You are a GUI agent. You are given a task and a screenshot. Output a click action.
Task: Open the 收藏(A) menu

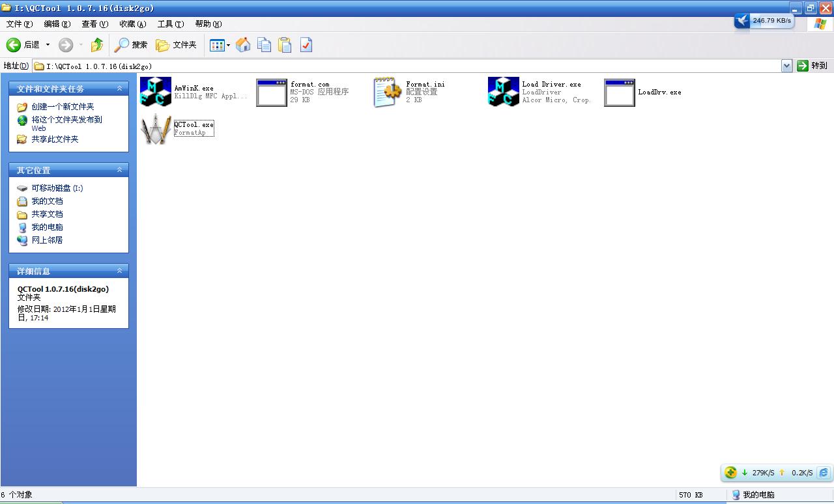click(x=132, y=24)
